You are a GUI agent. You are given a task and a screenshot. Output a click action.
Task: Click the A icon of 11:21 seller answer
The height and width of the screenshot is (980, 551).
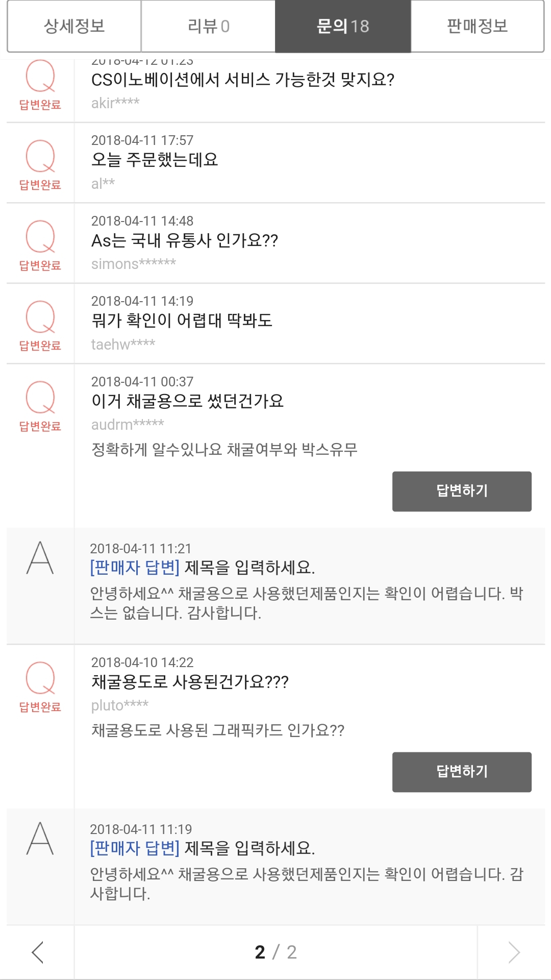click(40, 558)
